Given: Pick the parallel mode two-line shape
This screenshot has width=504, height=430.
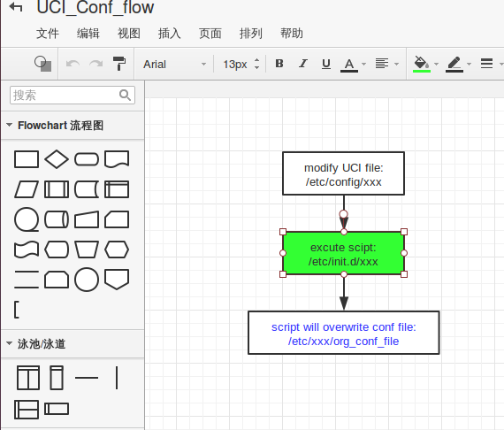Looking at the screenshot, I should coord(27,280).
